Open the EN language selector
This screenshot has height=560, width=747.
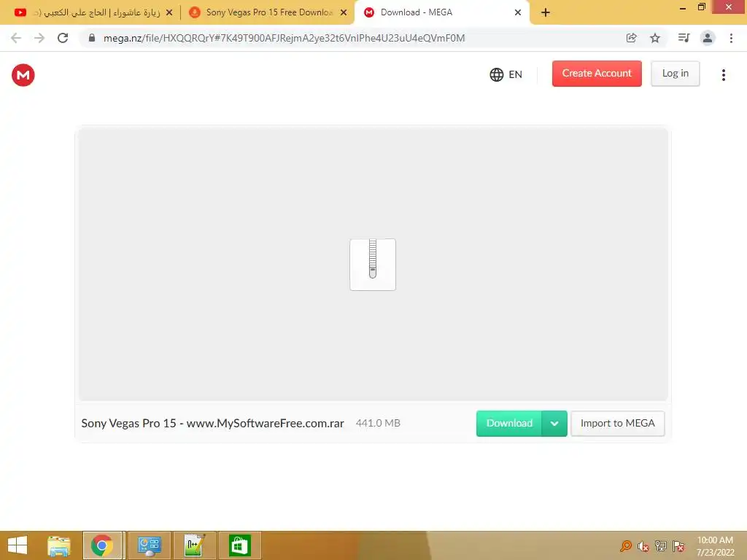506,74
